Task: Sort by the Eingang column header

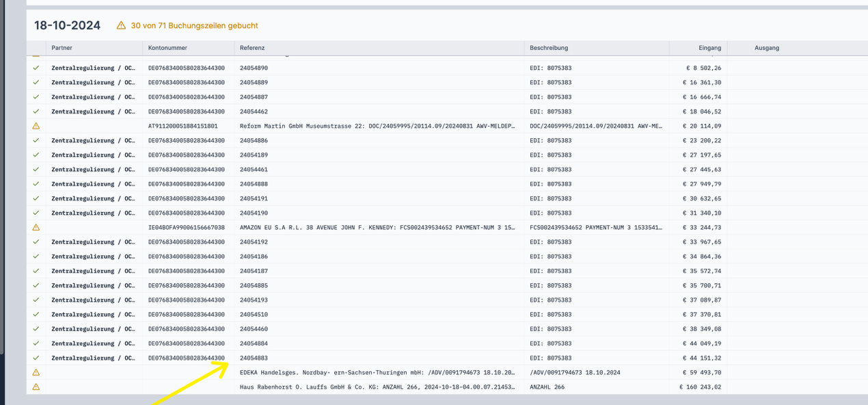Action: [x=709, y=48]
